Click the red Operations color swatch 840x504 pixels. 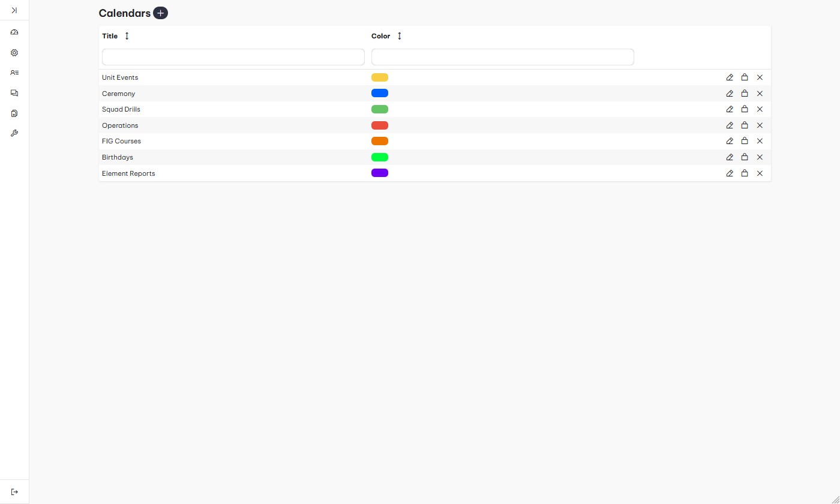pos(380,125)
